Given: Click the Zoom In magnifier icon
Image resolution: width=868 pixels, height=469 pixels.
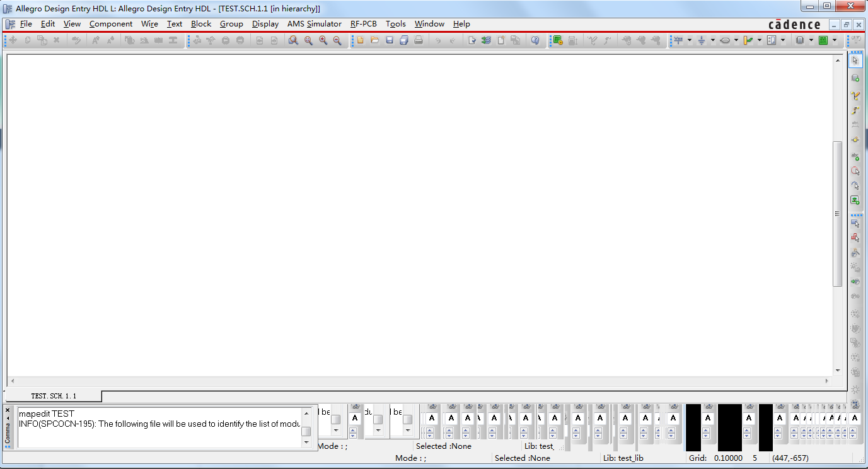Looking at the screenshot, I should pos(323,40).
